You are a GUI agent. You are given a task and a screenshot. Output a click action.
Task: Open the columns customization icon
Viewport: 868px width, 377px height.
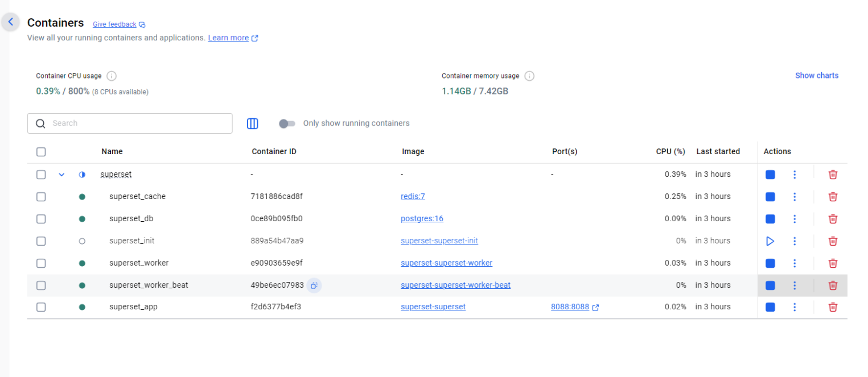[x=252, y=123]
